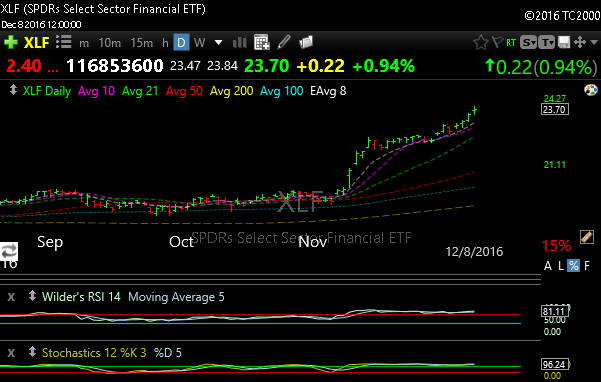Toggle the favorite star icon
The height and width of the screenshot is (382, 601).
click(x=481, y=43)
